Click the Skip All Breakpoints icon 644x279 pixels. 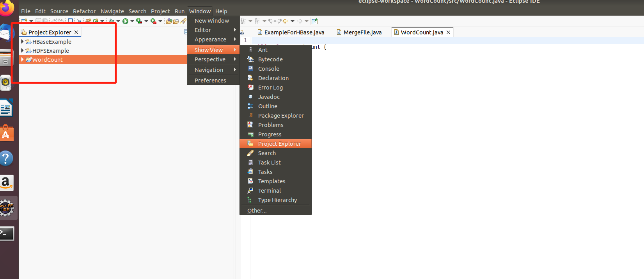click(x=79, y=21)
